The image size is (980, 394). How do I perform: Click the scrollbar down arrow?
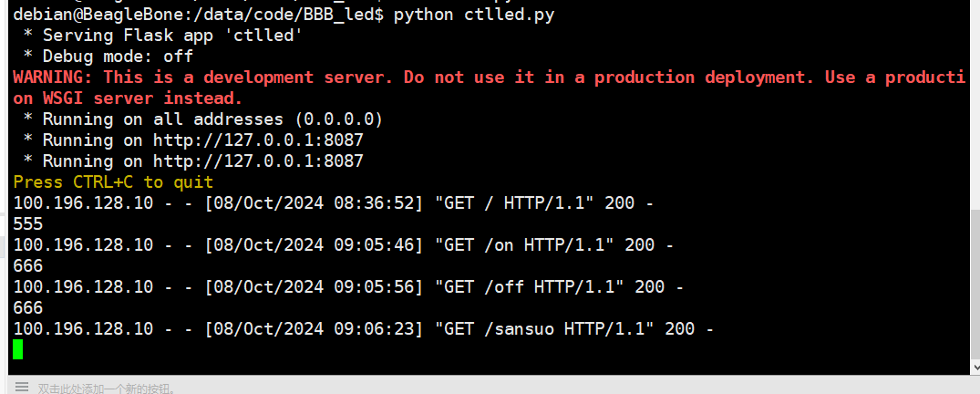point(975,368)
